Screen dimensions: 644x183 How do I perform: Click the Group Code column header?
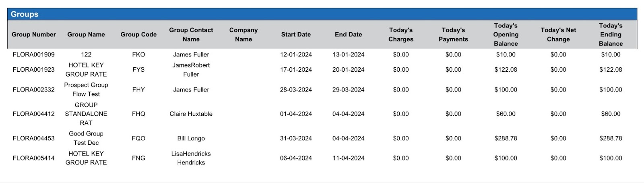tap(138, 35)
